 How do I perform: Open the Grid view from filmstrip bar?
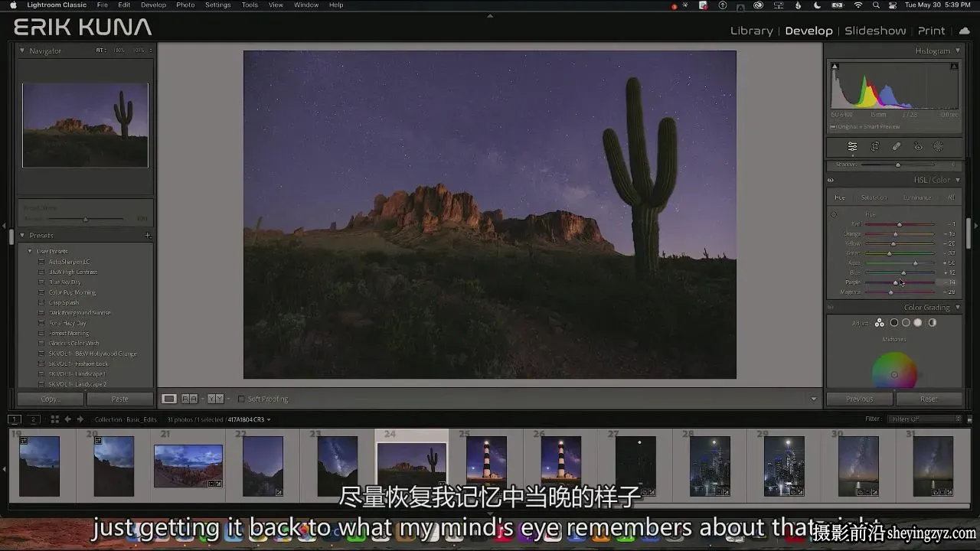(x=54, y=419)
